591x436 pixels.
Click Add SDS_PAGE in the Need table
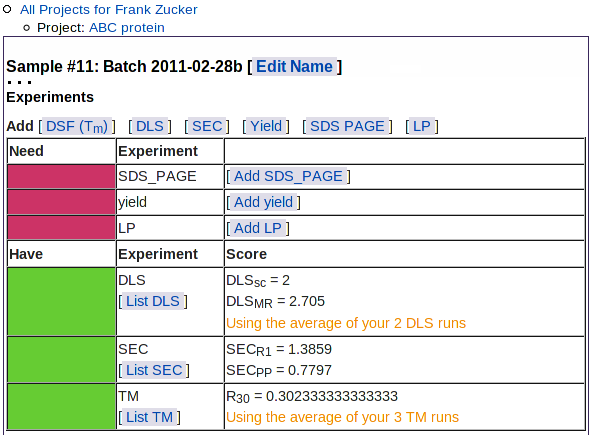pyautogui.click(x=288, y=176)
